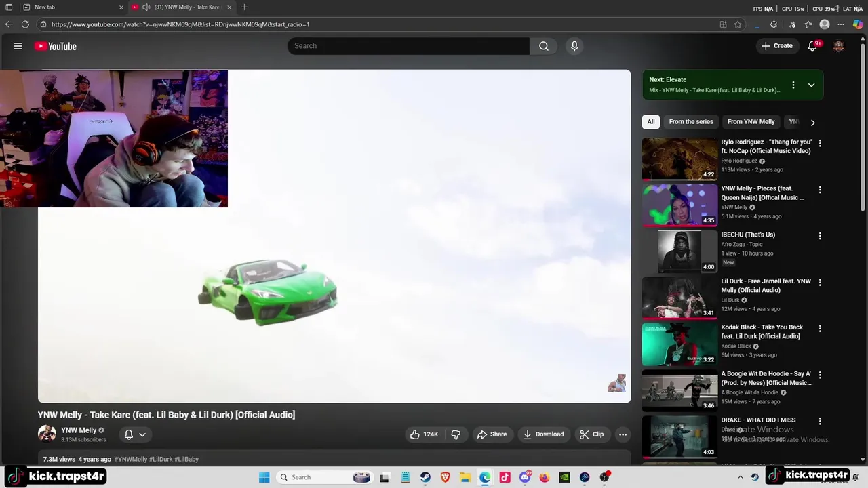Open more actions under the video

point(623,434)
